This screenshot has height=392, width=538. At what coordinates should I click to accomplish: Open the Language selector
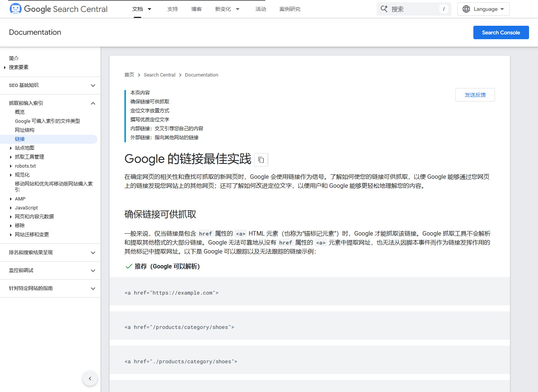[483, 9]
